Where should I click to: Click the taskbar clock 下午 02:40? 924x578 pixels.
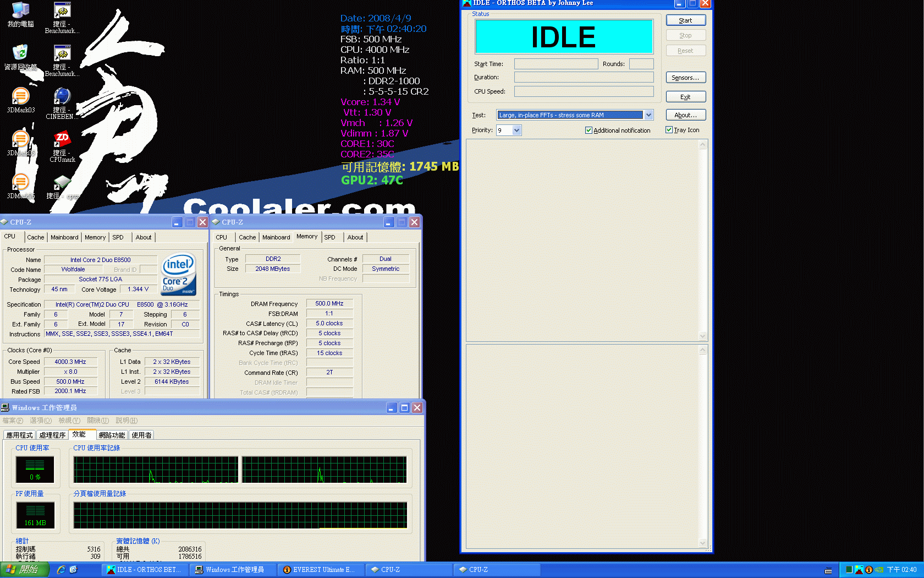pyautogui.click(x=901, y=570)
